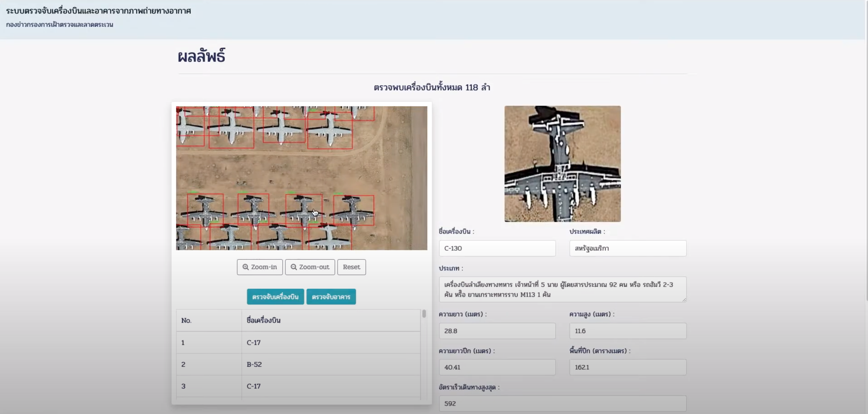Click the ตรวจจับอาคาร button

[331, 297]
